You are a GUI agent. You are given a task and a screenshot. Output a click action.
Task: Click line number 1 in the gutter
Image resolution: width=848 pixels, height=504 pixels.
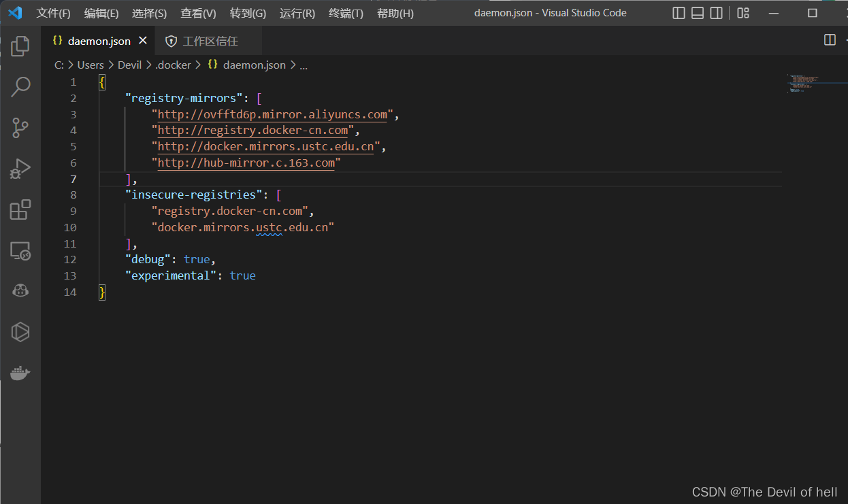[74, 82]
